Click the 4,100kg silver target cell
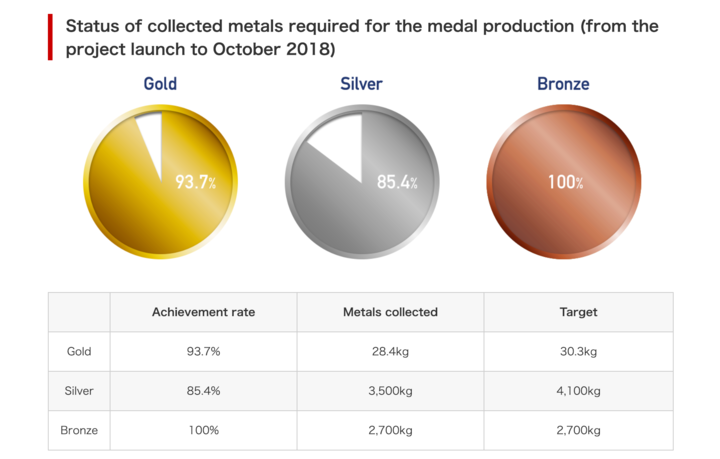Viewport: 720px width, 459px height. (x=579, y=391)
